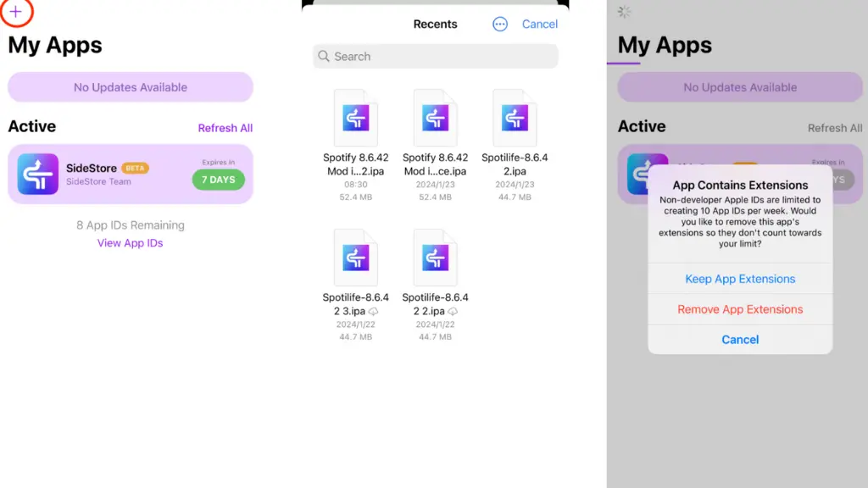Open View App IDs
Viewport: 868px width, 488px height.
[130, 243]
